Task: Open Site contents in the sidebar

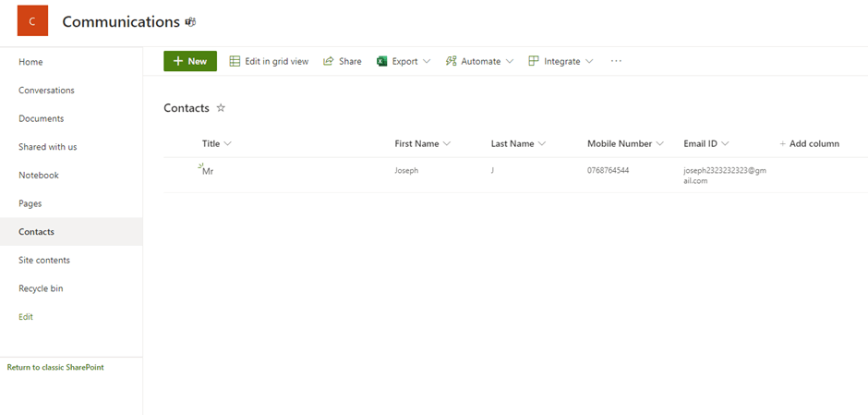Action: coord(44,260)
